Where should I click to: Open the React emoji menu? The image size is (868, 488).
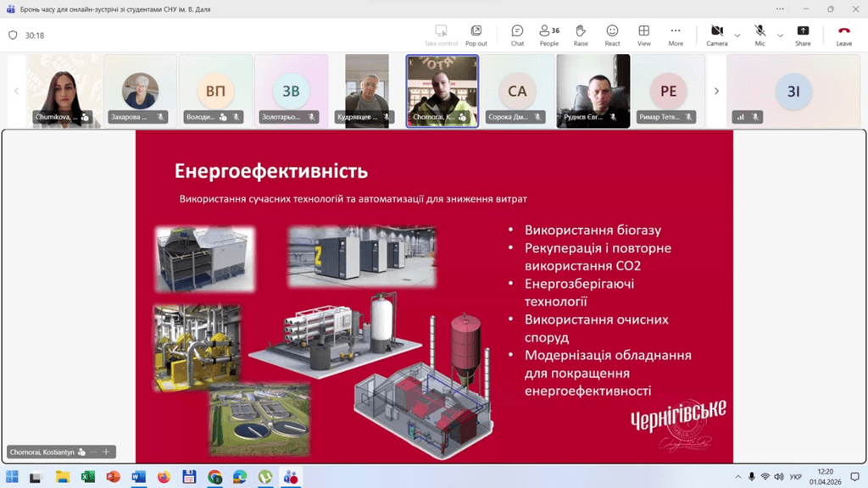click(x=612, y=35)
